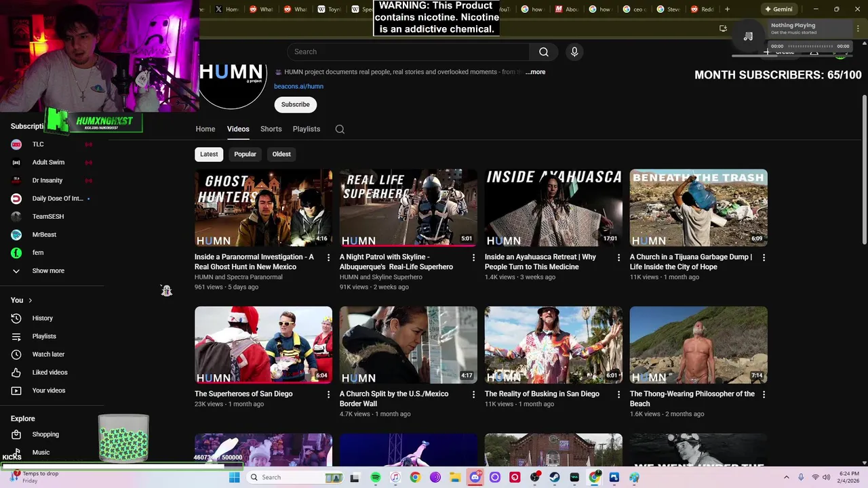
Task: Subscribe to the HUMN channel
Action: (295, 104)
